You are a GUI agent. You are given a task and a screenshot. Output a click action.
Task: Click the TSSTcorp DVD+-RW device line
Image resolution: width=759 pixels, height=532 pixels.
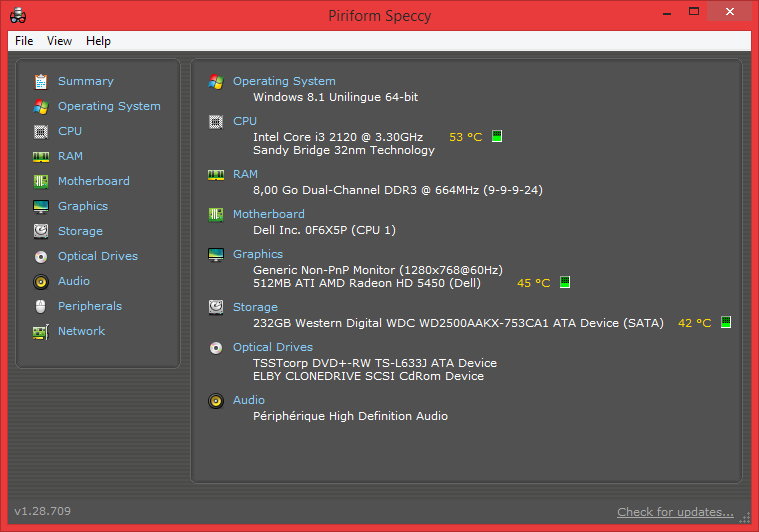pos(375,363)
